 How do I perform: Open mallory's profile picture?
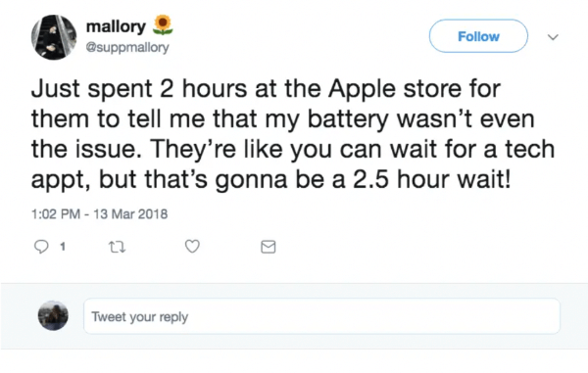click(54, 37)
